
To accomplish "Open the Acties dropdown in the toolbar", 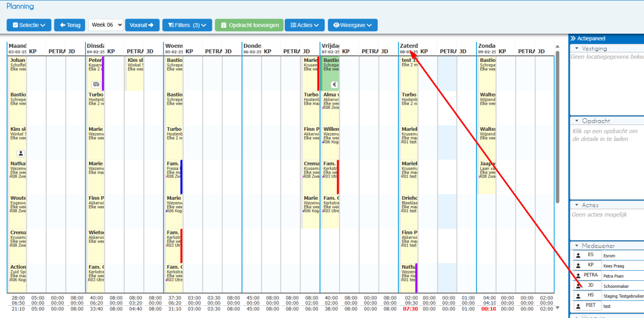I will click(x=305, y=25).
